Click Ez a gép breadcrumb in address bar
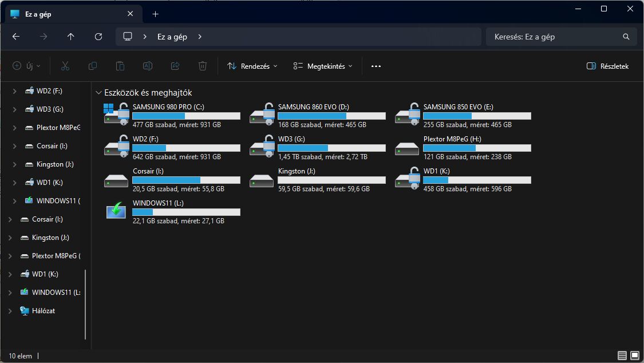The width and height of the screenshot is (644, 363). click(x=172, y=37)
